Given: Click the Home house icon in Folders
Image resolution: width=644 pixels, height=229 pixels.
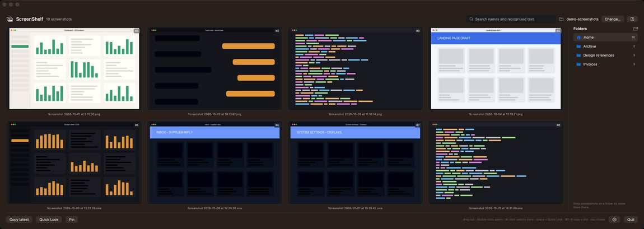Looking at the screenshot, I should tap(578, 38).
